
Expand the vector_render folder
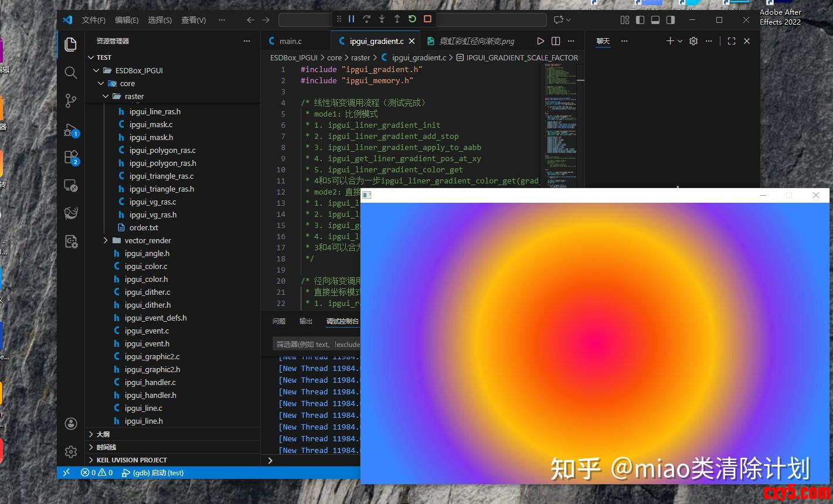tap(147, 240)
